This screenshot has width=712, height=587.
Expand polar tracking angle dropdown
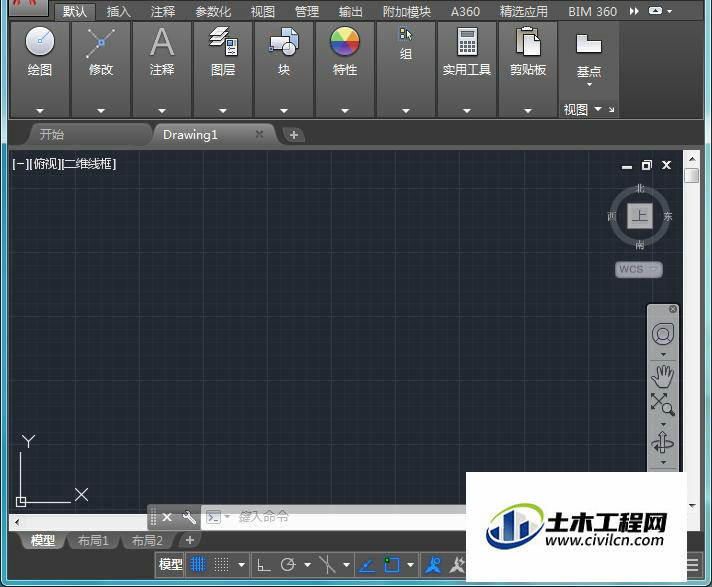point(307,565)
